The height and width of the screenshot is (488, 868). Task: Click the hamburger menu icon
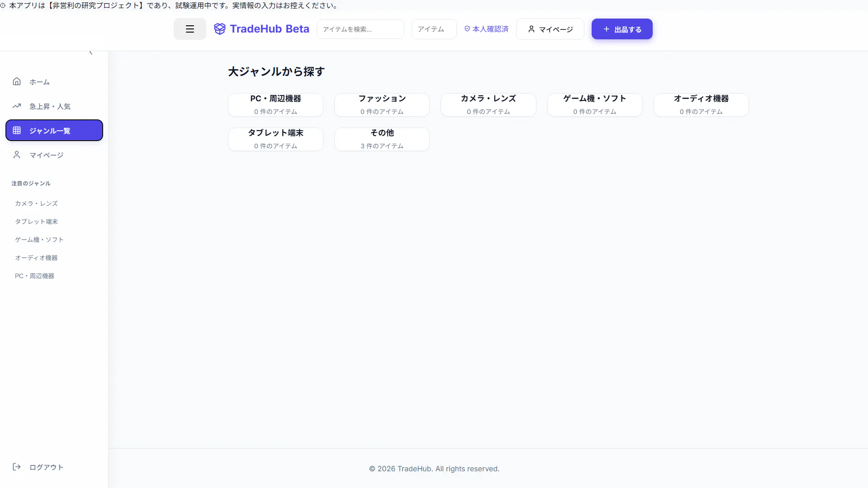click(x=190, y=29)
